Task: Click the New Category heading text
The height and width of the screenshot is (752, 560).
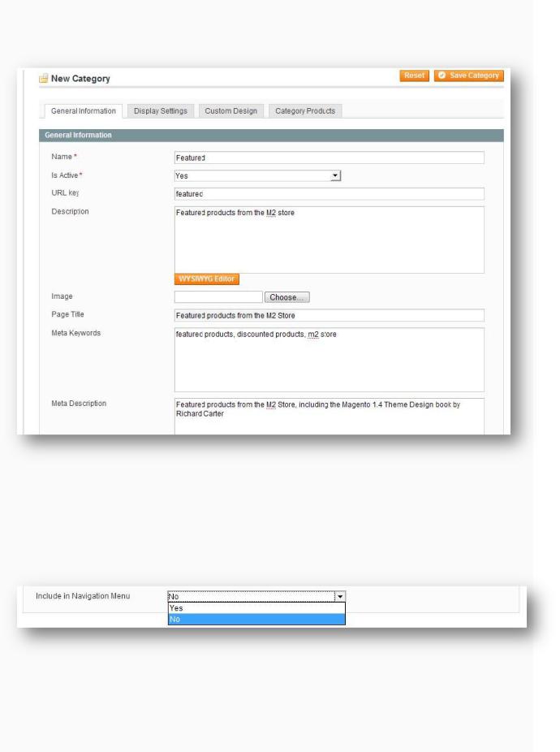Action: tap(80, 79)
